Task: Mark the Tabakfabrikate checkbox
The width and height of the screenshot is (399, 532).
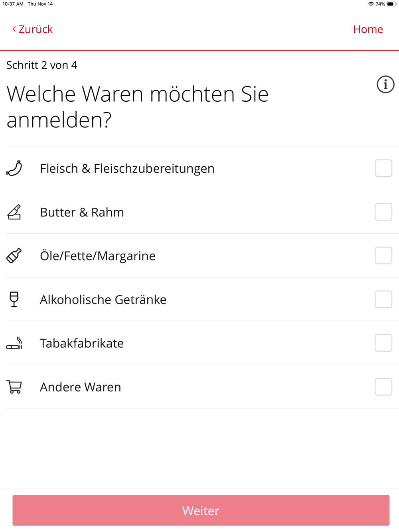Action: (383, 343)
